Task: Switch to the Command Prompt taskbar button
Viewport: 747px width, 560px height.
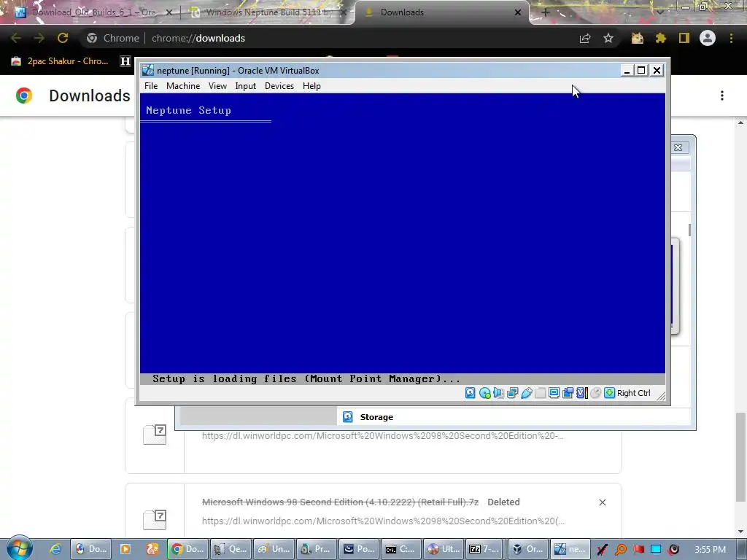Action: pos(402,549)
